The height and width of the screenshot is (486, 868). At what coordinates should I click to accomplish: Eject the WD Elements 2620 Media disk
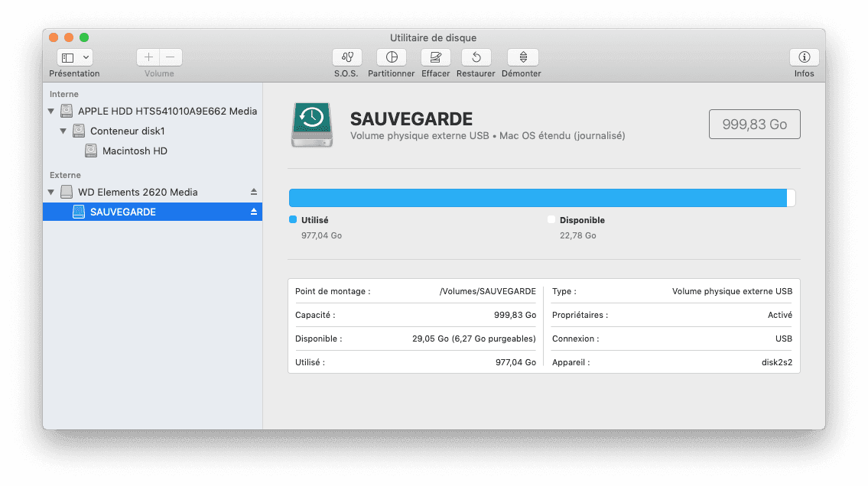click(254, 192)
